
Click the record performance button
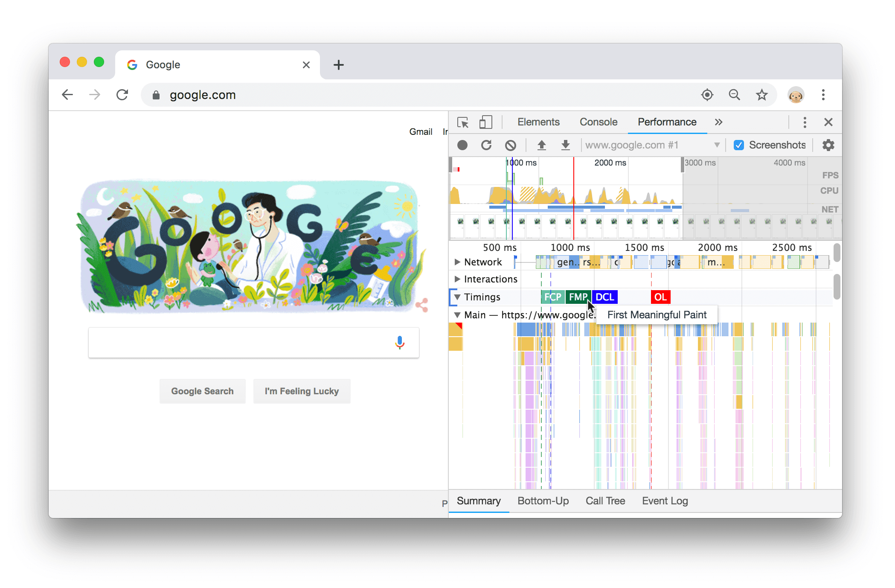click(x=461, y=144)
